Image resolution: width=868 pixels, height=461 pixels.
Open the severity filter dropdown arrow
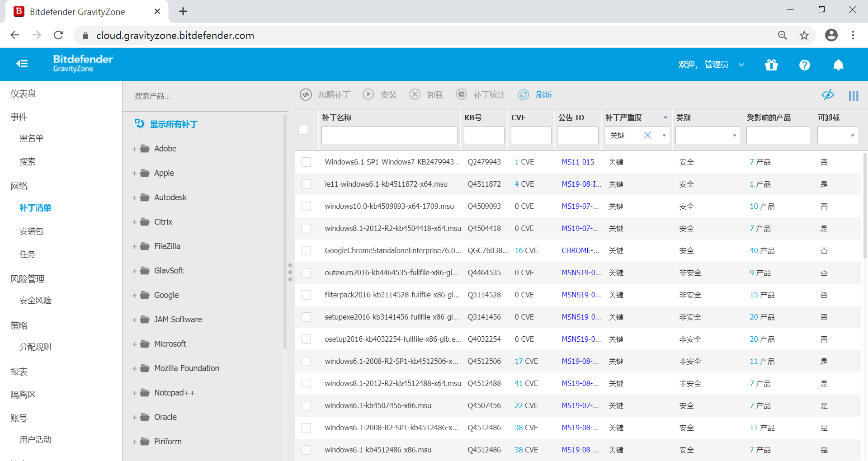tap(664, 135)
